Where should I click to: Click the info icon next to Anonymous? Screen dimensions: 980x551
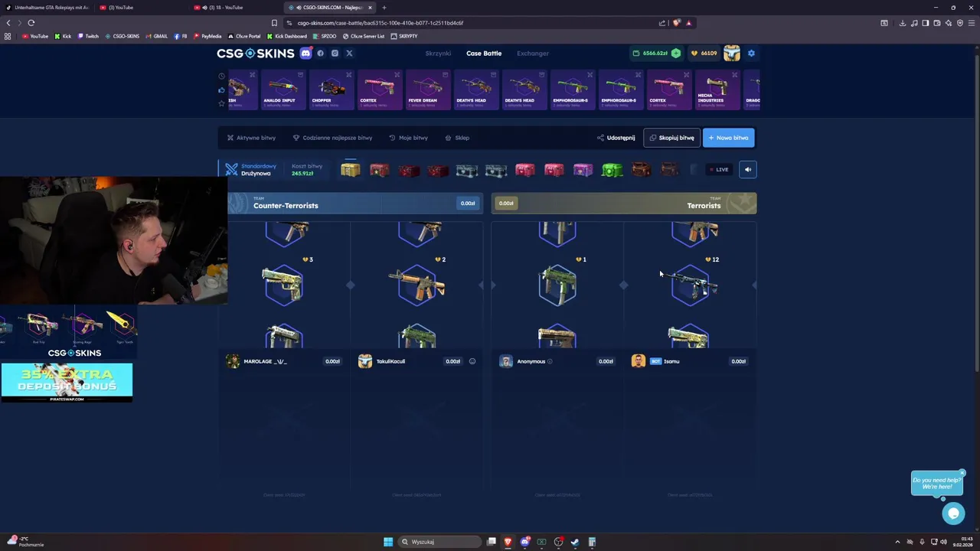click(550, 361)
